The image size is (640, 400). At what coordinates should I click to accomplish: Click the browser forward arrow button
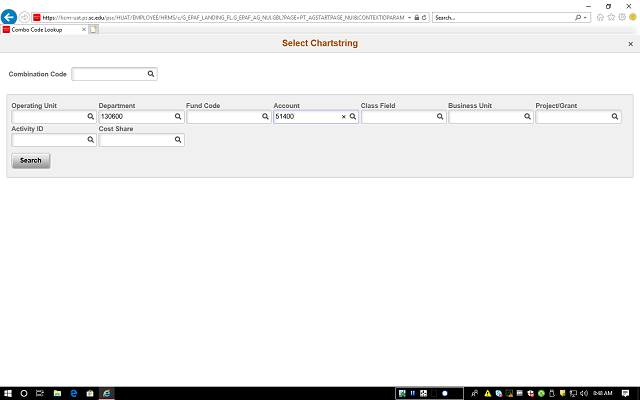coord(24,17)
